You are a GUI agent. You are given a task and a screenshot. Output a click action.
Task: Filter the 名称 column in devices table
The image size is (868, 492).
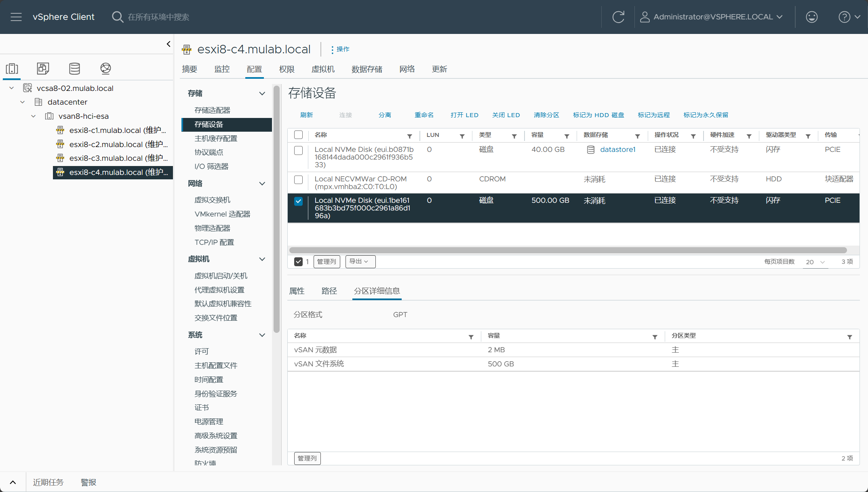point(409,136)
